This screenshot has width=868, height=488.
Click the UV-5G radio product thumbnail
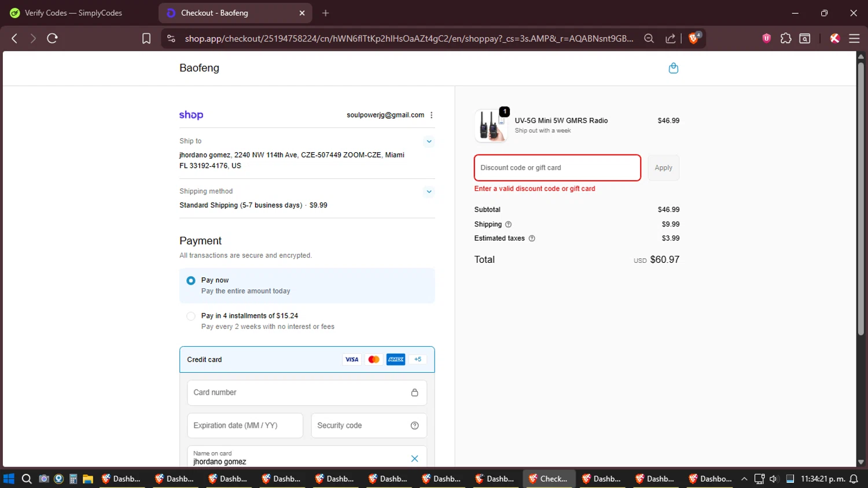pyautogui.click(x=491, y=126)
